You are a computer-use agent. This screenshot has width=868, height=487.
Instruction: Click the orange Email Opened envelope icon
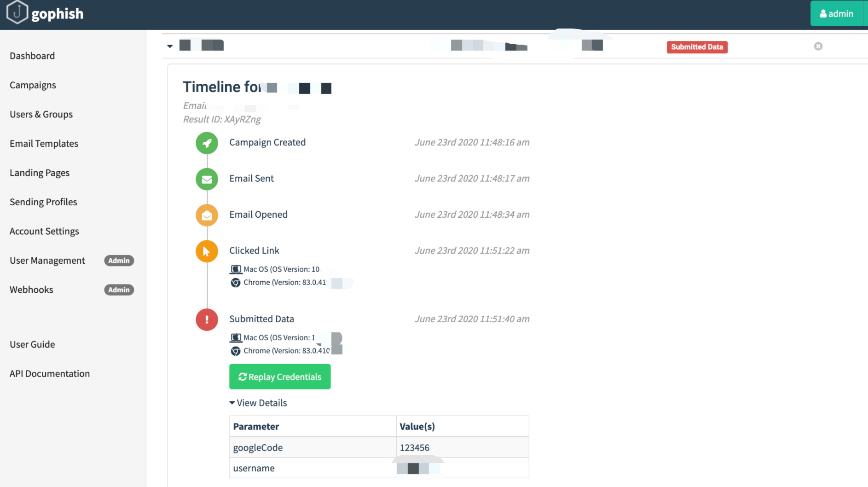[x=207, y=215]
